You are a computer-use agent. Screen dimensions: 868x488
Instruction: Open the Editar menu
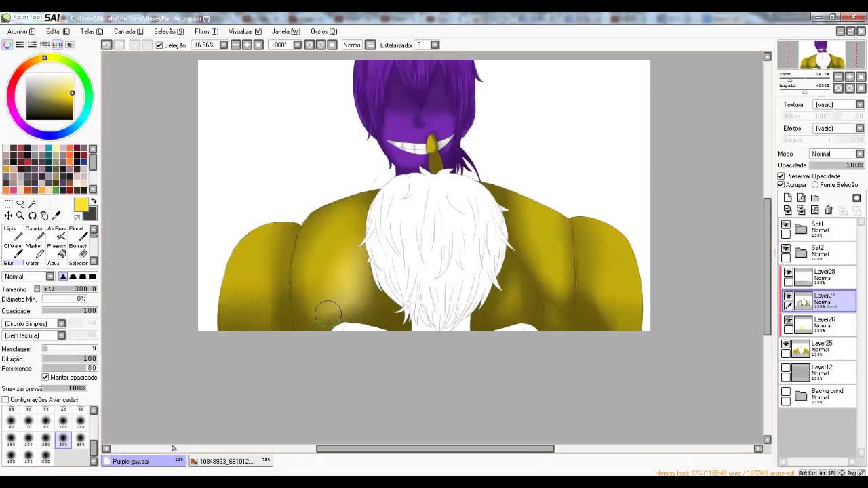coord(58,31)
